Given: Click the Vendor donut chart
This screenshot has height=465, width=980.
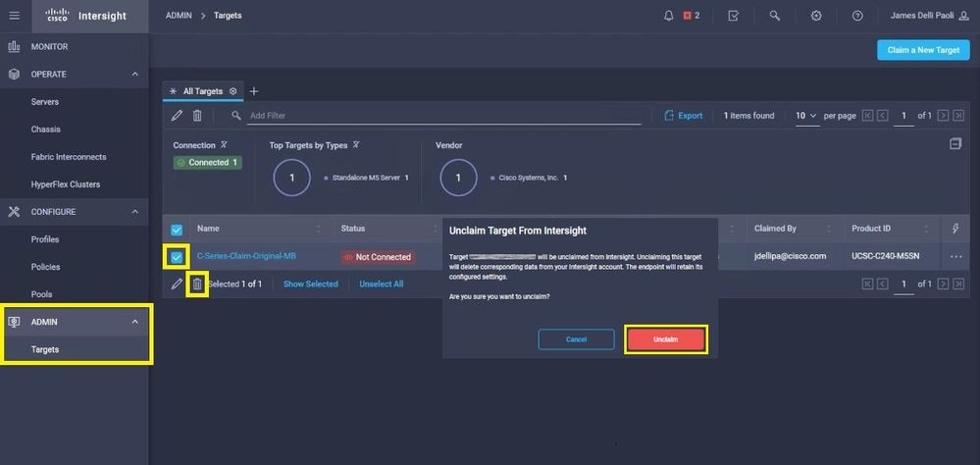Looking at the screenshot, I should pos(458,178).
